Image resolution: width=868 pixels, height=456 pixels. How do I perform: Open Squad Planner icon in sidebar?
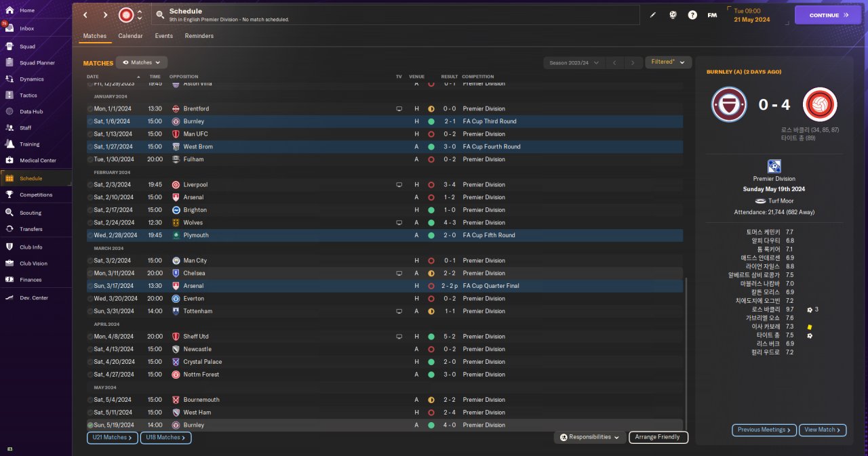click(9, 62)
